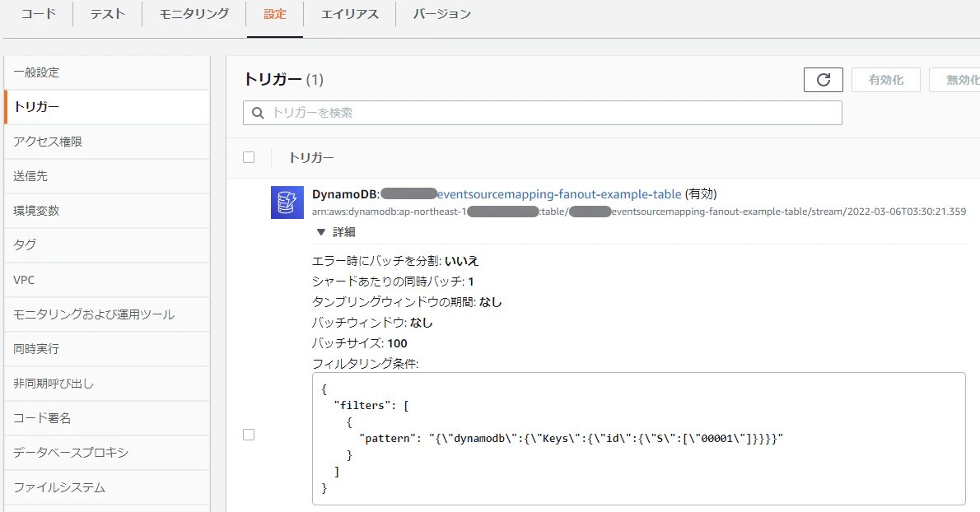Open データベースプロキシ settings

pyautogui.click(x=107, y=453)
